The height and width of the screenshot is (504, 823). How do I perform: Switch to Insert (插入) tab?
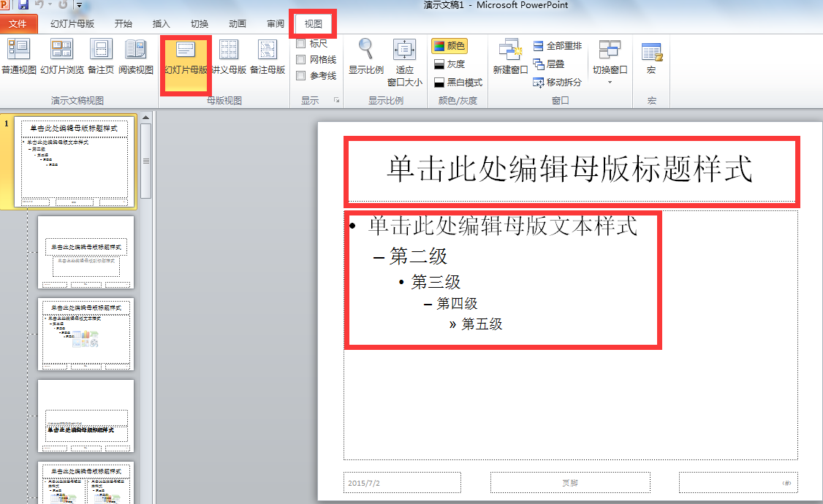point(161,24)
